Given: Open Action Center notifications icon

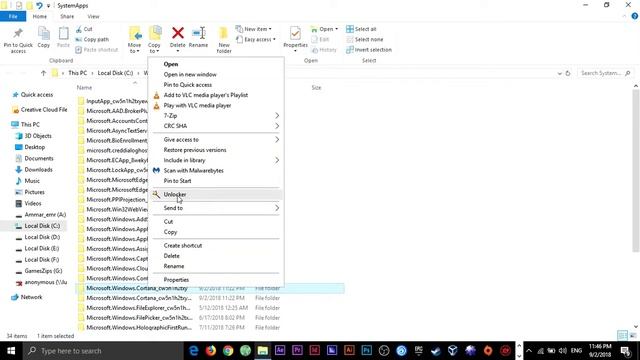Looking at the screenshot, I should pos(626,351).
